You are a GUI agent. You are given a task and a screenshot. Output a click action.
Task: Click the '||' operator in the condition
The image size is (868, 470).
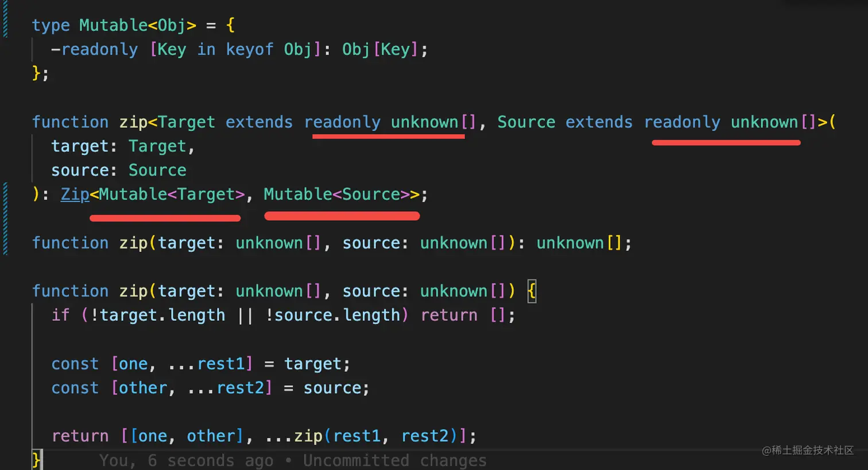(245, 316)
